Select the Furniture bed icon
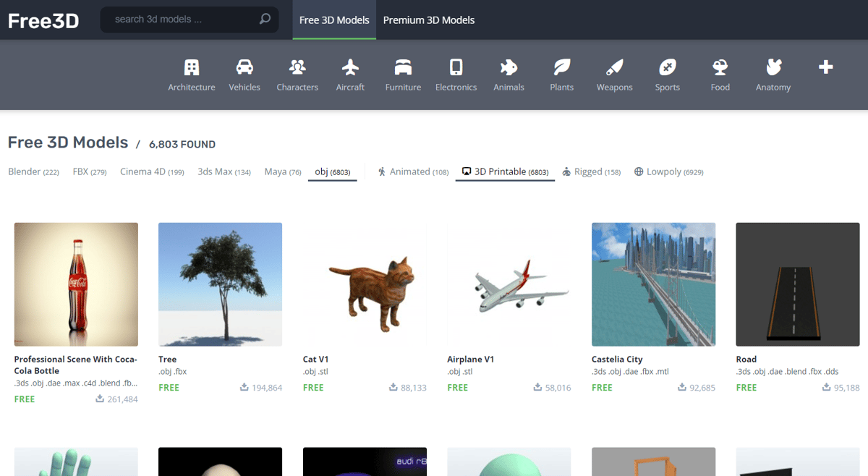 click(403, 67)
